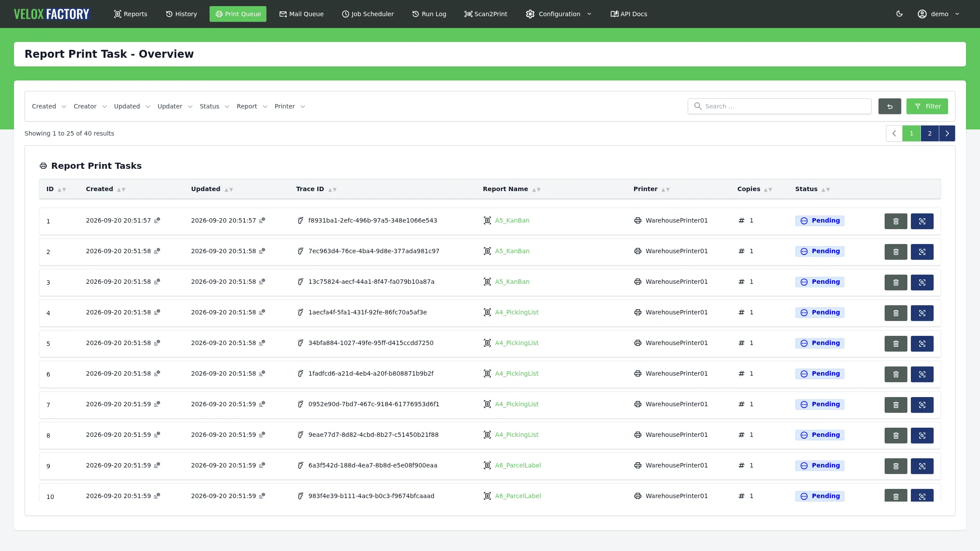
Task: Go to next results page arrow
Action: [x=947, y=133]
